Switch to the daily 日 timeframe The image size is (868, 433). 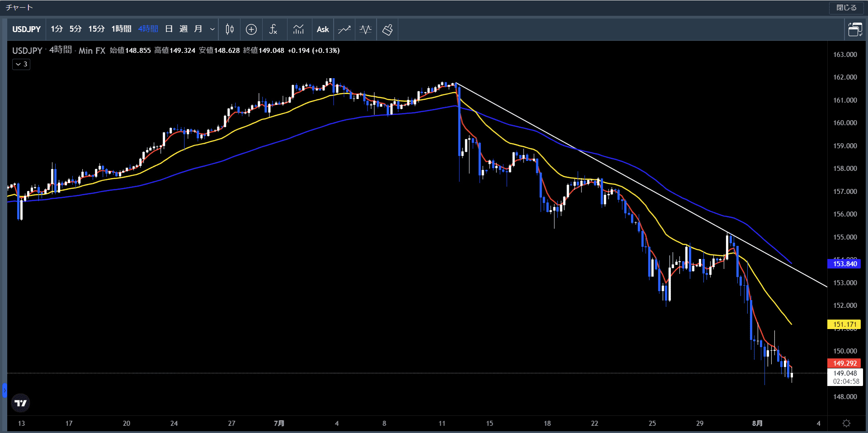pyautogui.click(x=169, y=29)
